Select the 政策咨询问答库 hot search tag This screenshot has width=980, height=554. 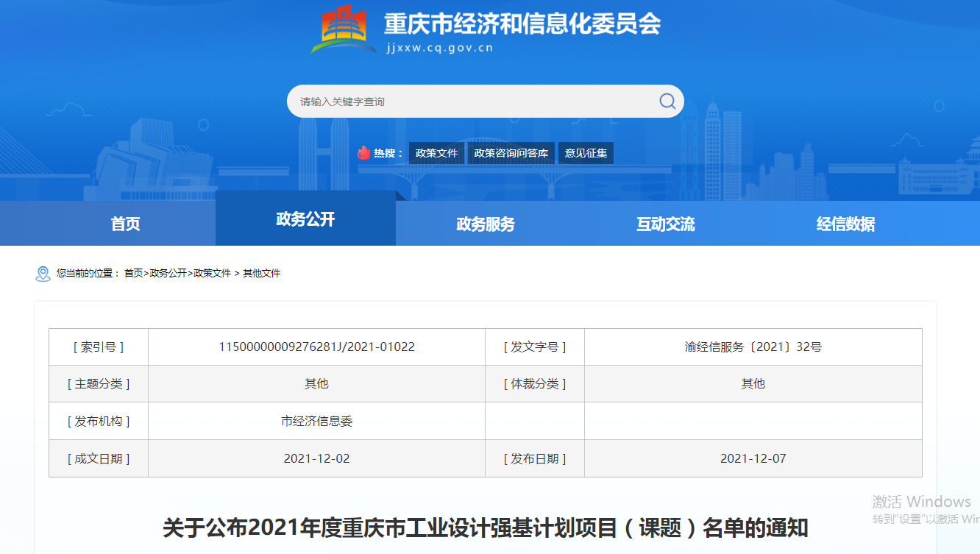[511, 153]
